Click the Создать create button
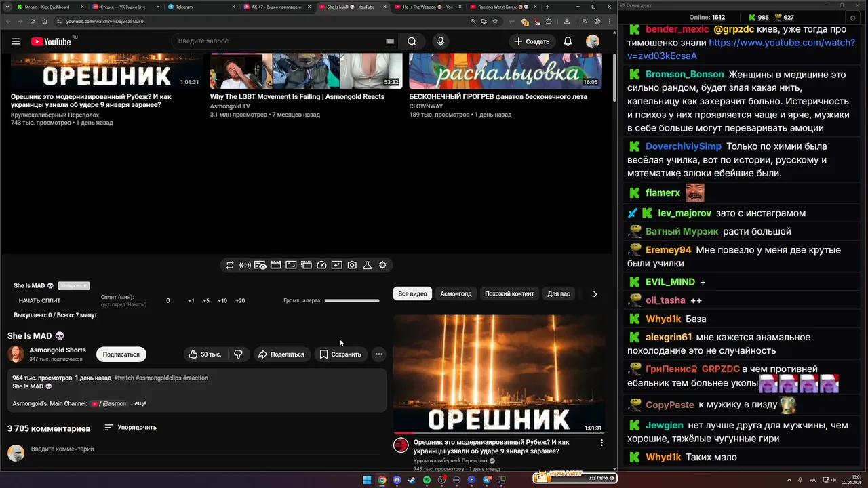This screenshot has width=868, height=488. tap(532, 41)
